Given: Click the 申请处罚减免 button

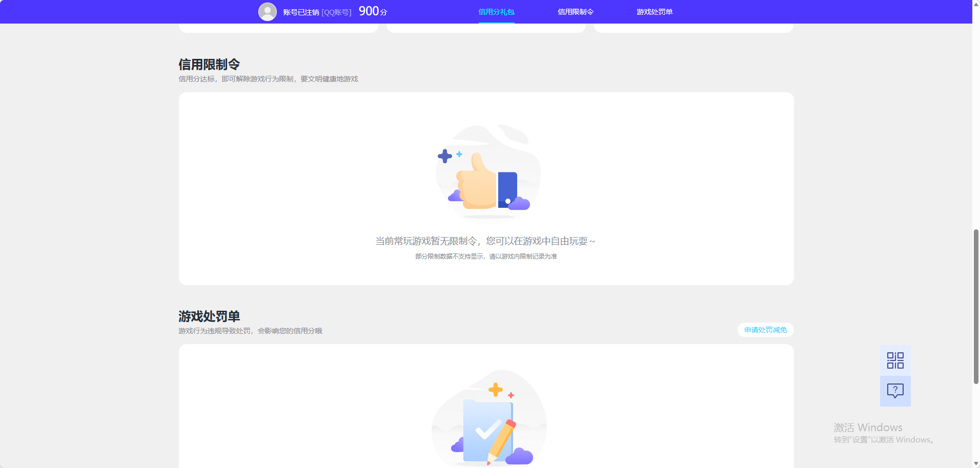Looking at the screenshot, I should (x=765, y=330).
